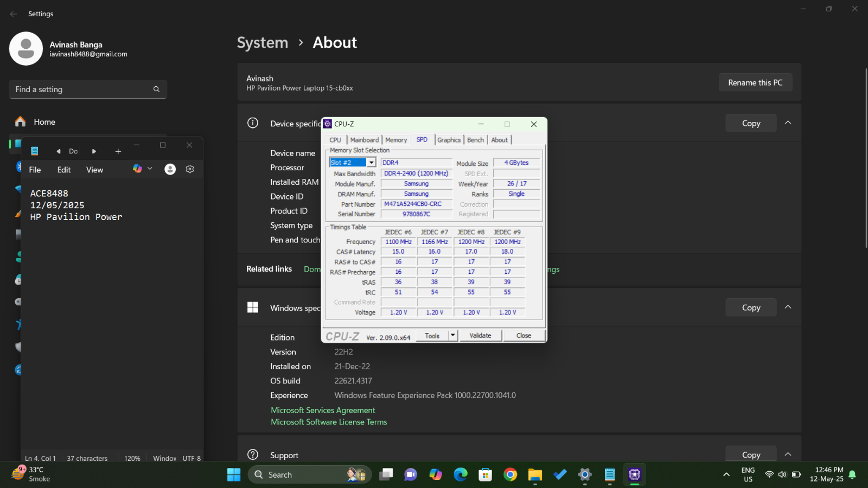Collapse the Windows specifications section
Image resolution: width=868 pixels, height=488 pixels.
pyautogui.click(x=788, y=307)
